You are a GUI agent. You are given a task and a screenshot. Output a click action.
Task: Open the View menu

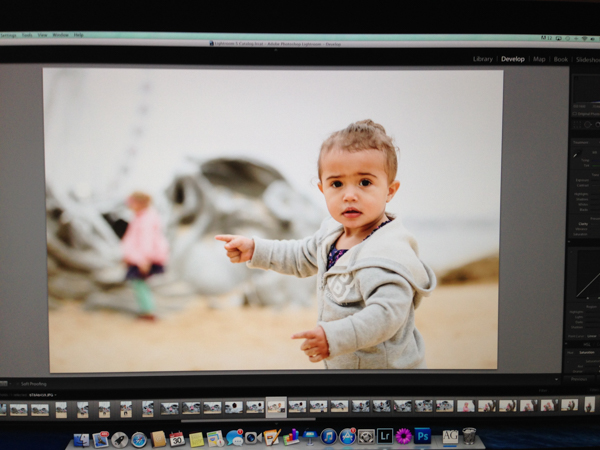pos(42,35)
